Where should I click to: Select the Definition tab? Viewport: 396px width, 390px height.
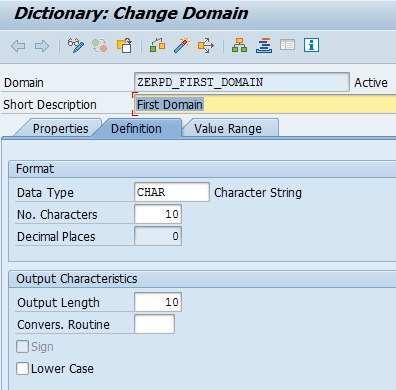click(136, 129)
